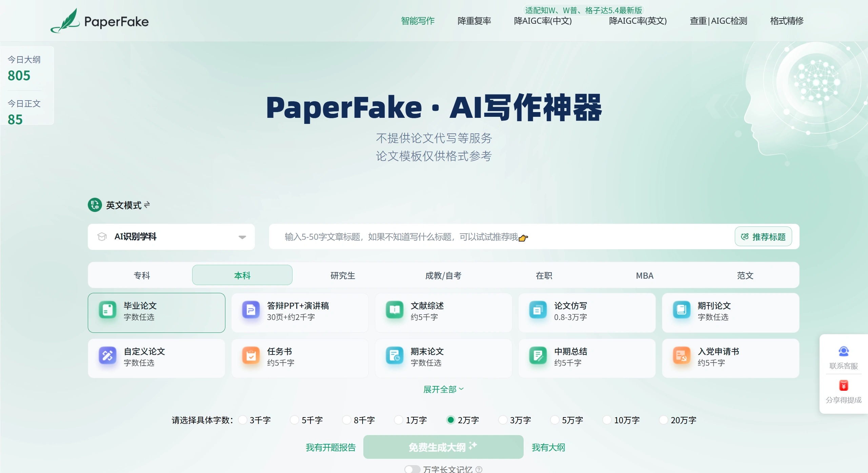Click the 推荐标题 button
868x473 pixels.
coord(763,237)
